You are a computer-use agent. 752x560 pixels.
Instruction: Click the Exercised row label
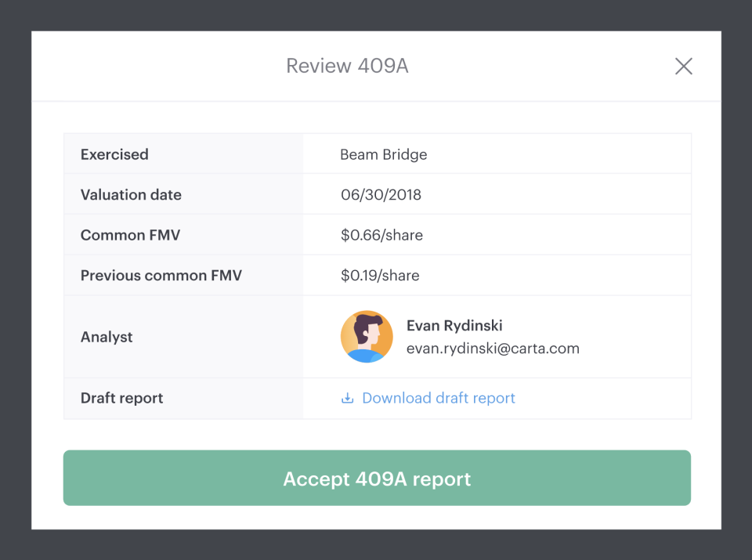(x=114, y=154)
